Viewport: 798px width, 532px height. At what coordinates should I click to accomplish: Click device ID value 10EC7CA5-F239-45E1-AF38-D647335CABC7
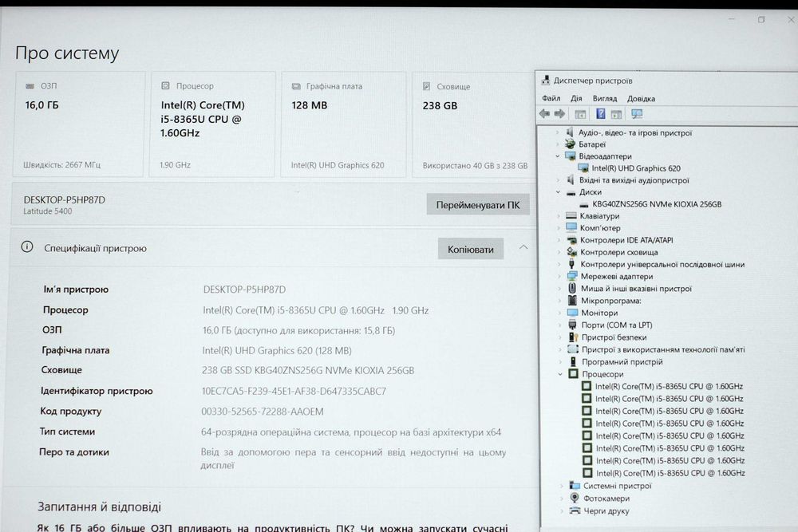294,391
